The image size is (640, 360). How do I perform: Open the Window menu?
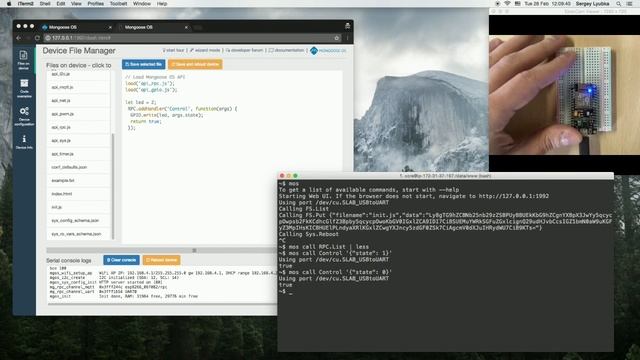point(142,4)
